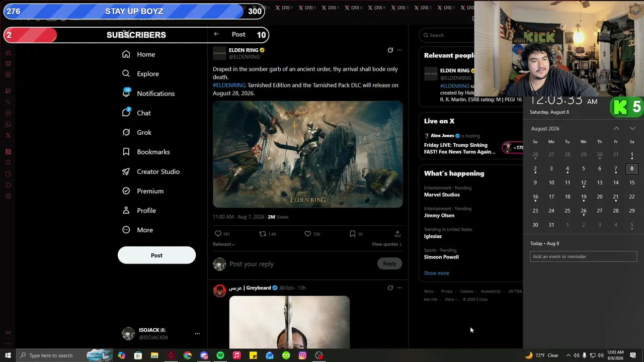Screen dimensions: 644x362
Task: Click the repost icon showing 1.4K
Action: [x=262, y=234]
